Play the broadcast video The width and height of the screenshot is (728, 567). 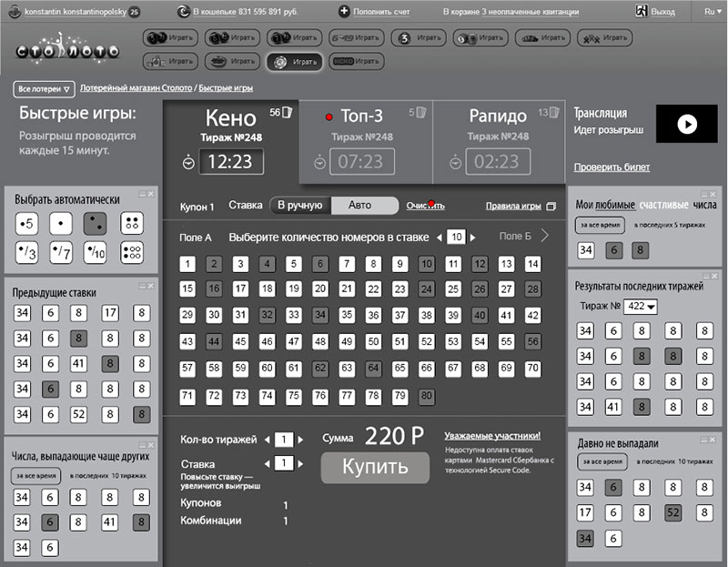[687, 124]
